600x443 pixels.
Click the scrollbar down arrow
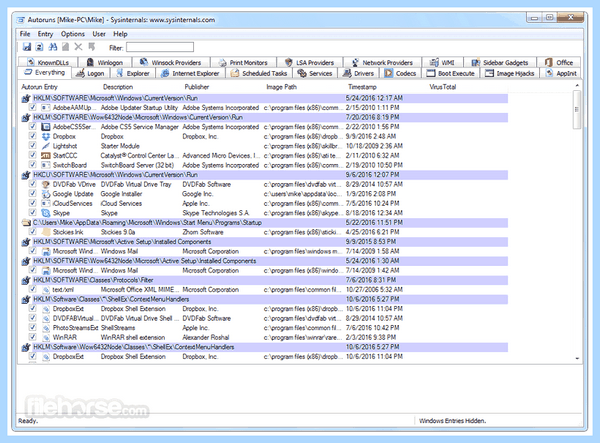click(577, 358)
